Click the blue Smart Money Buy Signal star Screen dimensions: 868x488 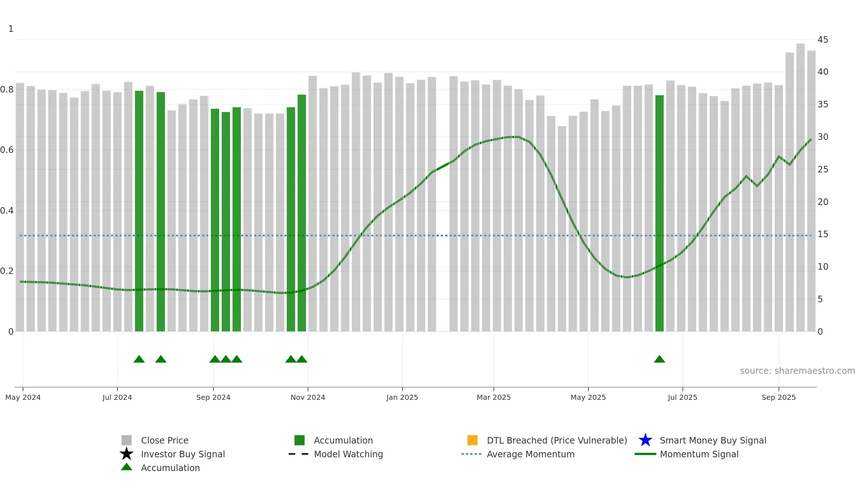tap(645, 440)
